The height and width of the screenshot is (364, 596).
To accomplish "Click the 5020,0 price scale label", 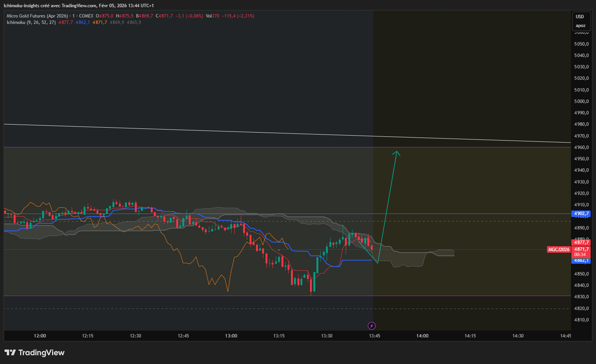I will [x=582, y=78].
